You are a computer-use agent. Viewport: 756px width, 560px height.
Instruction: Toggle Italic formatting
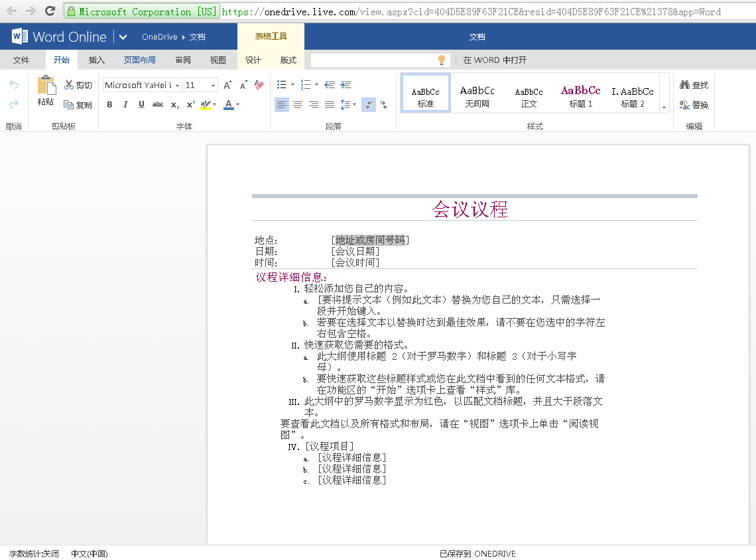point(125,105)
